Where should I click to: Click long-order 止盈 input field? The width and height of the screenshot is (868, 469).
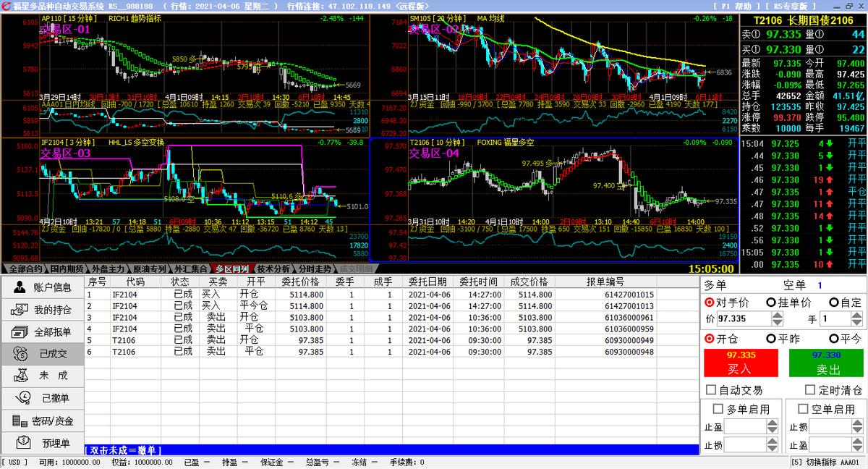pyautogui.click(x=746, y=426)
